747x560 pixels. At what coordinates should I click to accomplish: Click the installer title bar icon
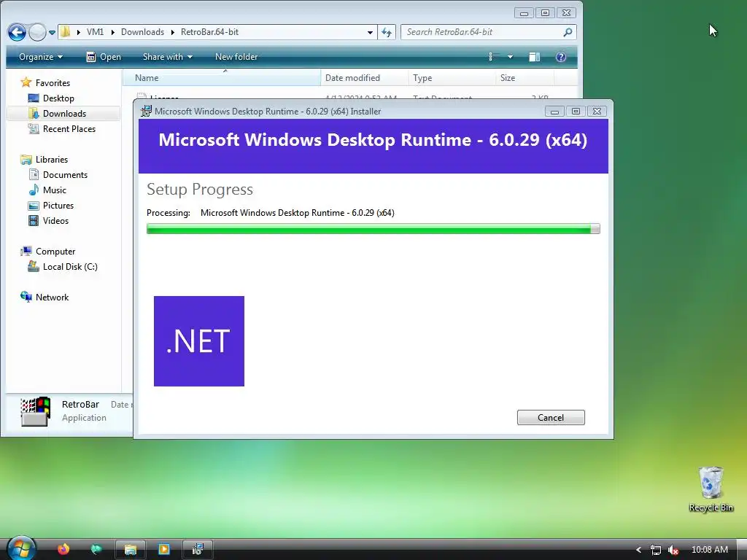pyautogui.click(x=146, y=112)
